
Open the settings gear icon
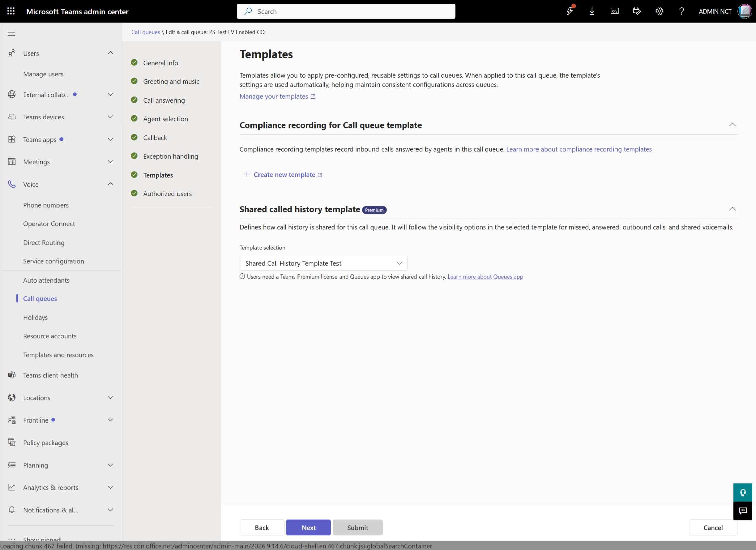[659, 11]
